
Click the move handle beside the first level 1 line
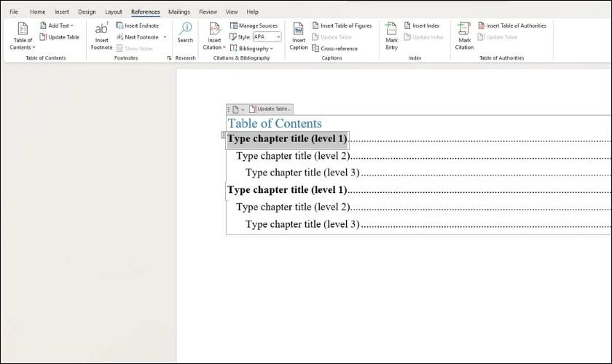pos(223,135)
